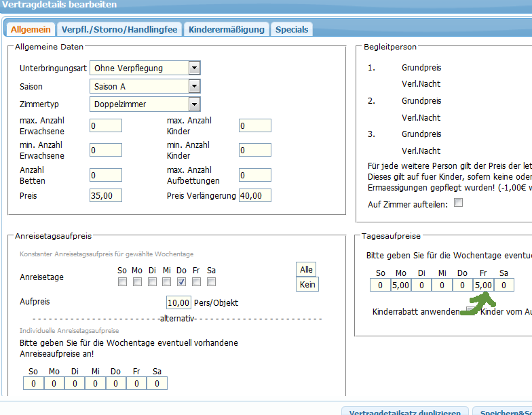
Task: Click Vertragdetailsatz duplizieren button
Action: [404, 411]
